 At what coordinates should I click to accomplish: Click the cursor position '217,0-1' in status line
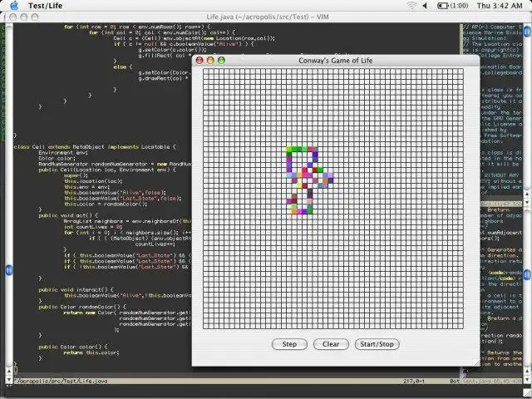tap(414, 381)
